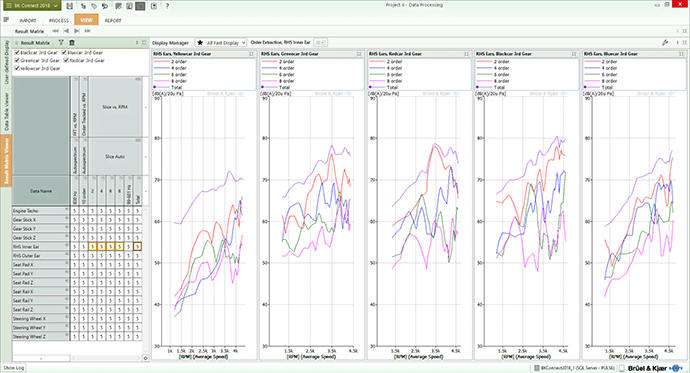The height and width of the screenshot is (373, 690).
Task: Click the Total column header in matrix
Action: [137, 191]
